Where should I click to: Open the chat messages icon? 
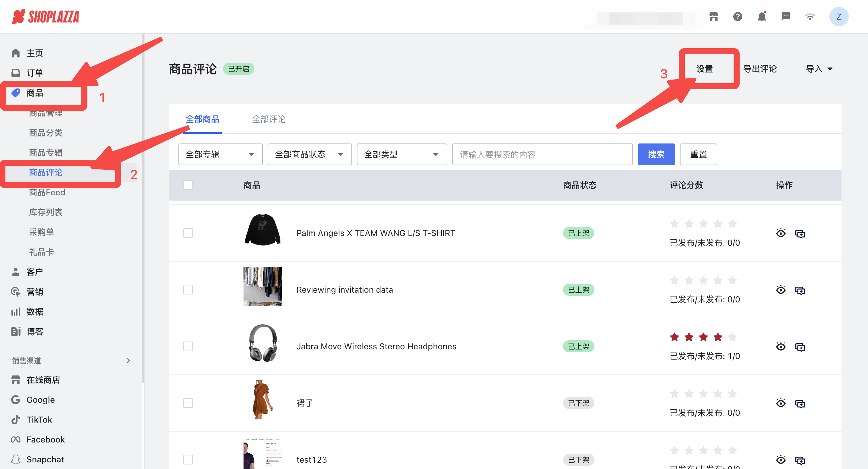pos(785,17)
